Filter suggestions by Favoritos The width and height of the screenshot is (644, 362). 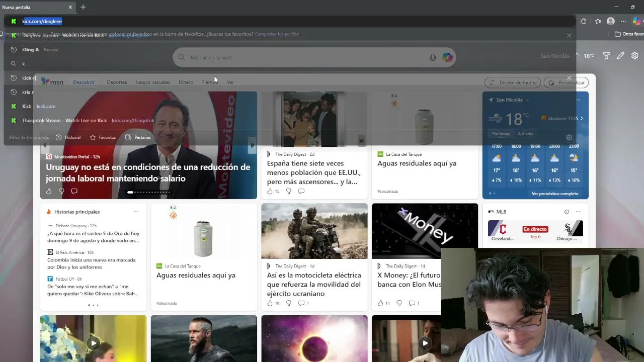click(103, 137)
